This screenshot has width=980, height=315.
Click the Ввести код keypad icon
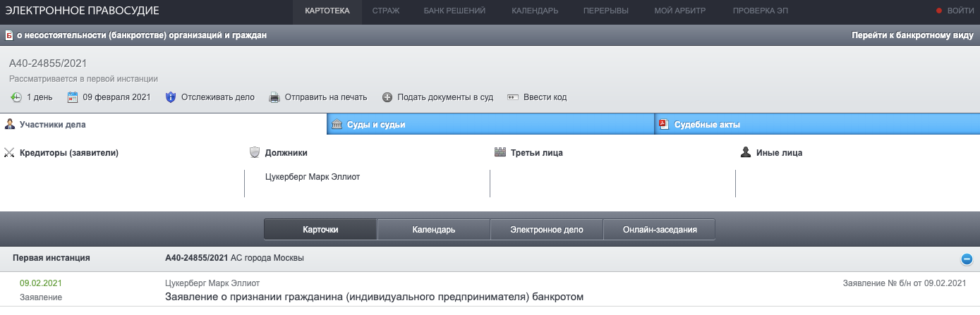coord(513,97)
